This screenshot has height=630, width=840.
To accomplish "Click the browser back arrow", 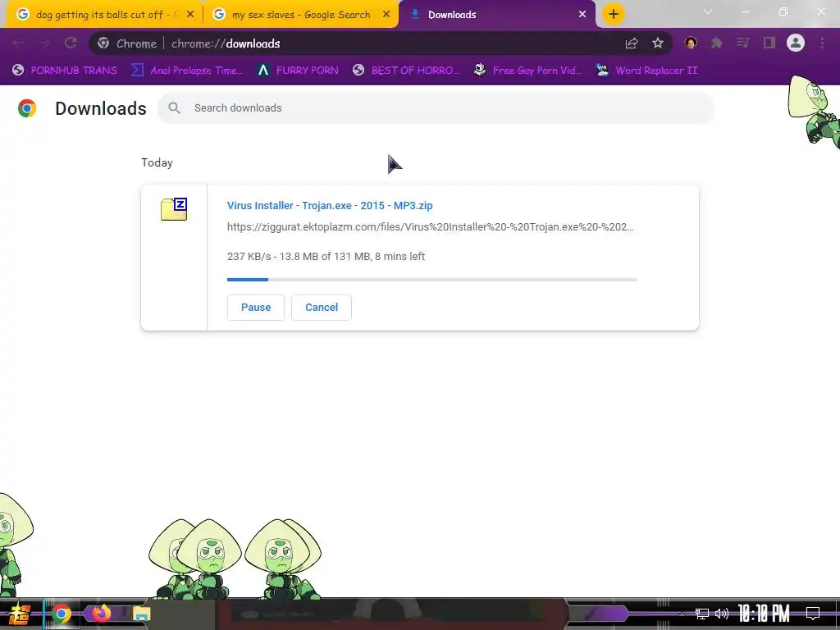I will (x=18, y=43).
